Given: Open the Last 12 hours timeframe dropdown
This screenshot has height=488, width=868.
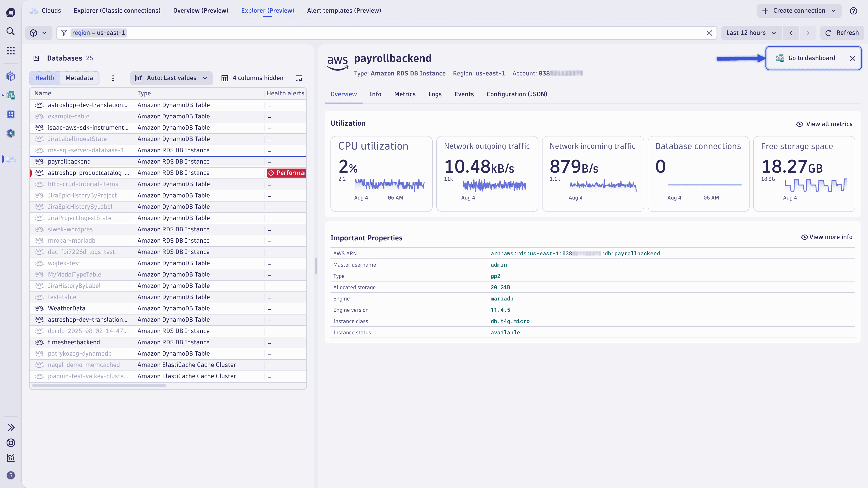Looking at the screenshot, I should (x=751, y=33).
